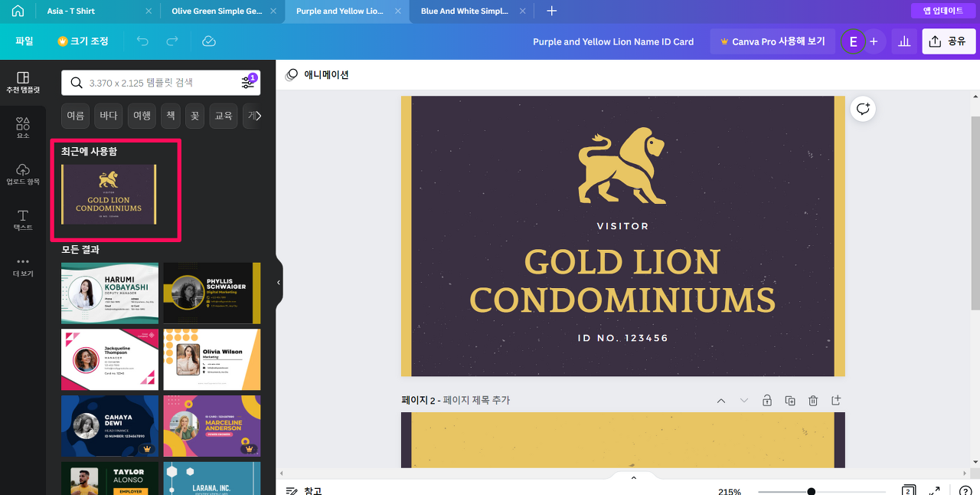Choose the Harumi Kobayashi ID card template
The image size is (980, 495).
click(x=109, y=293)
